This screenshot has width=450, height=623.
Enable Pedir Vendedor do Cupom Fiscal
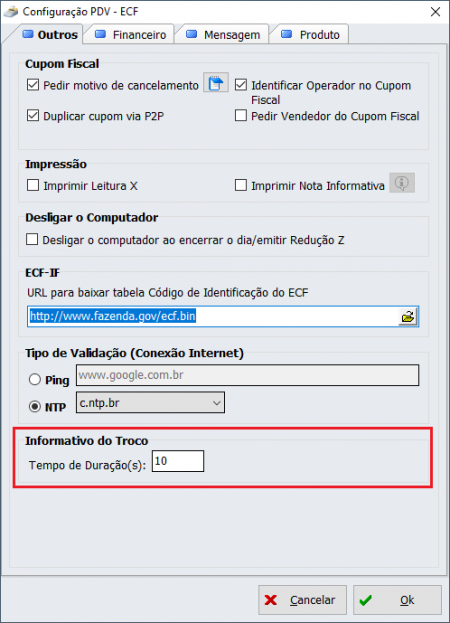coord(241,116)
